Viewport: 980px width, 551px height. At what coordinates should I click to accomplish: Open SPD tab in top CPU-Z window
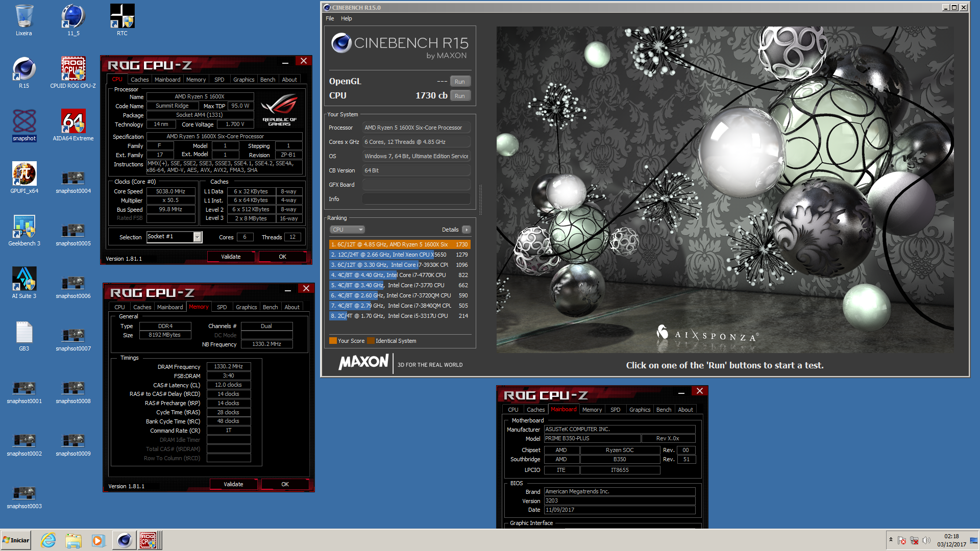(x=219, y=80)
